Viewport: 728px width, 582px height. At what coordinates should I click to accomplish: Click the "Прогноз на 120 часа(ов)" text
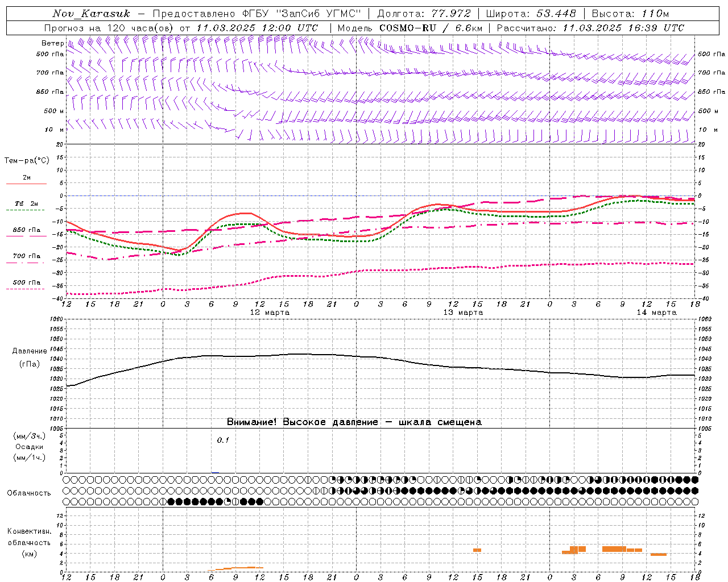pos(109,28)
